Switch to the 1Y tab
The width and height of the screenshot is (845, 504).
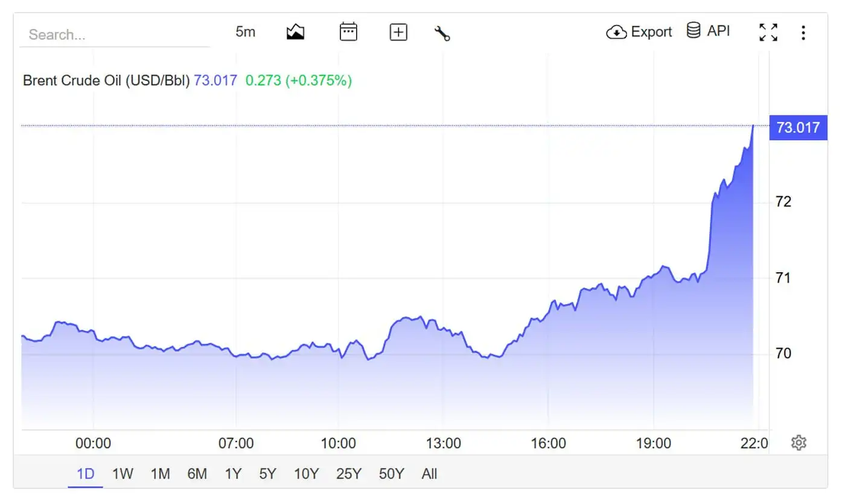coord(232,474)
